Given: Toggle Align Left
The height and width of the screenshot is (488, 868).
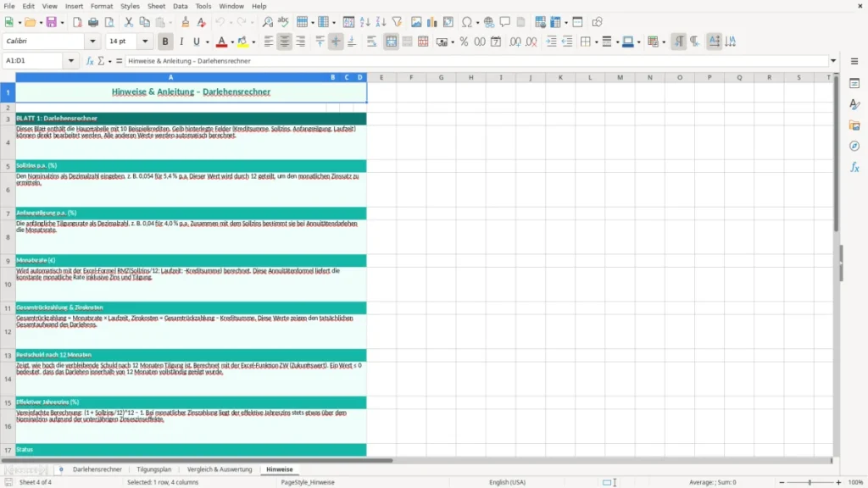Looking at the screenshot, I should point(269,42).
